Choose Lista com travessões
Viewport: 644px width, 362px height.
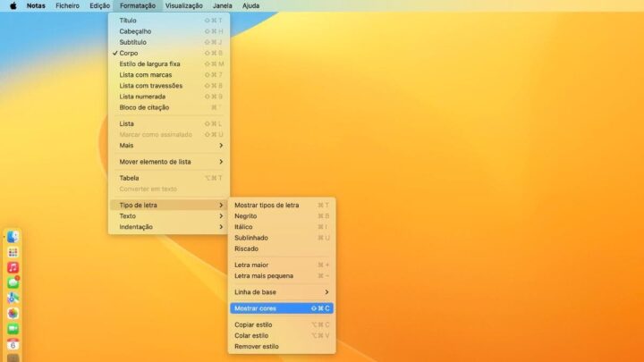click(169, 86)
